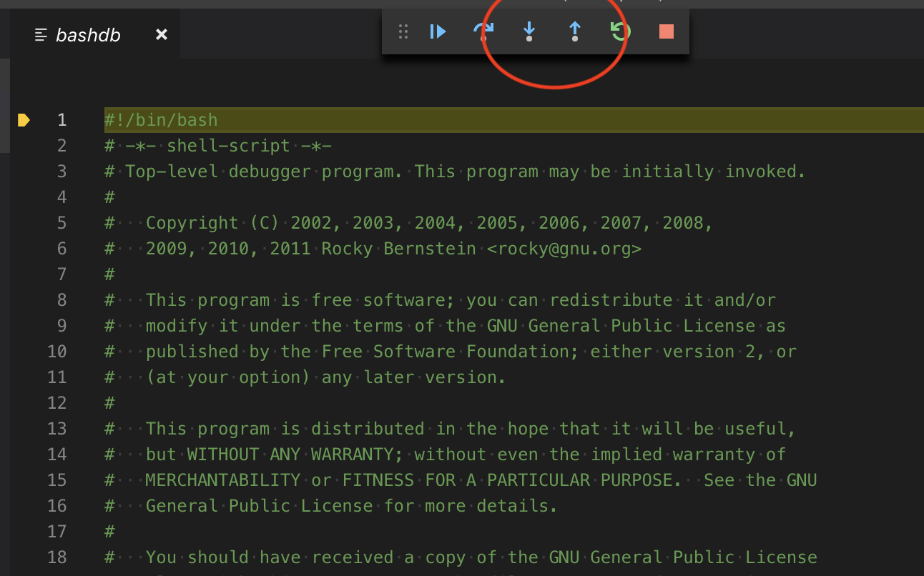
Task: Click the bashdb tab file icon
Action: 41,34
